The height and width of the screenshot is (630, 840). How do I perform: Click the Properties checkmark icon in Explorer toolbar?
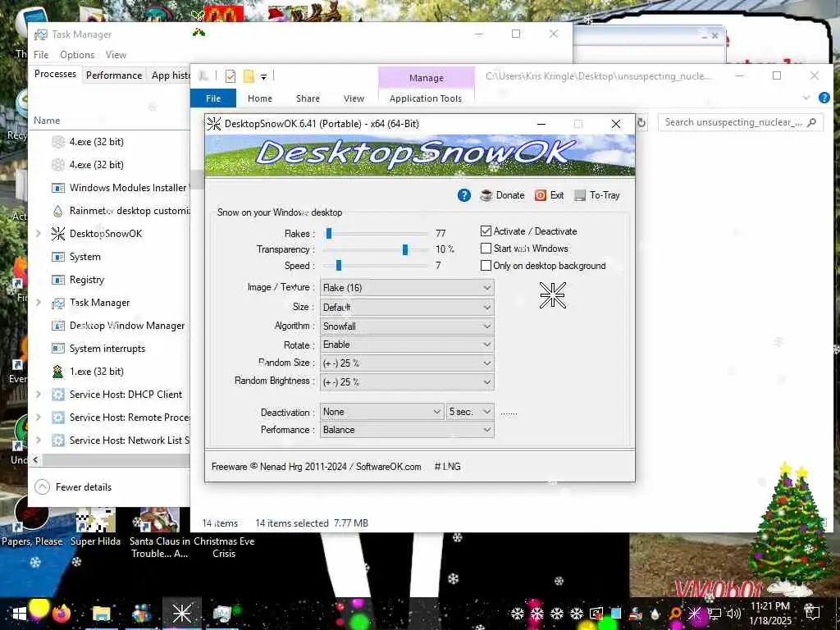coord(231,76)
